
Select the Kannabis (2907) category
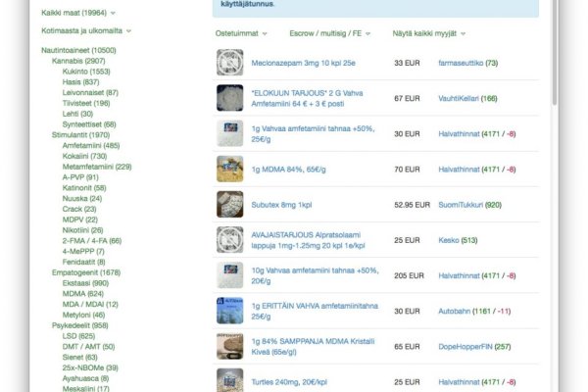click(78, 61)
